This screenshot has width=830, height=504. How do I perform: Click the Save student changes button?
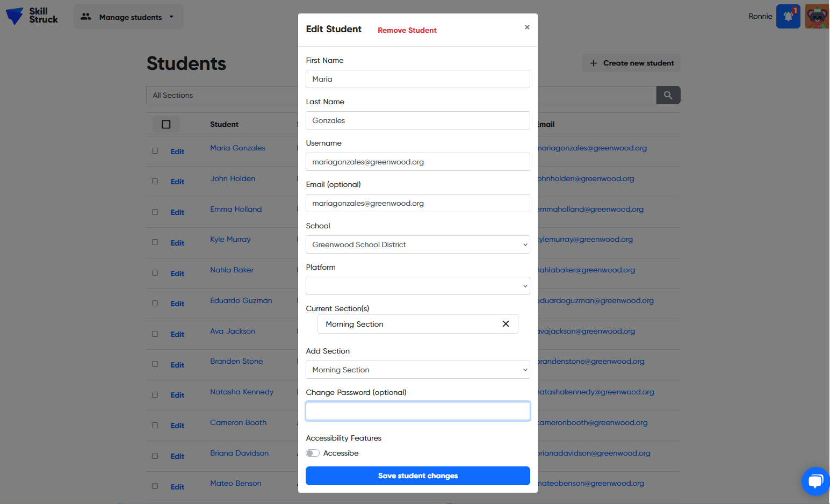tap(417, 476)
